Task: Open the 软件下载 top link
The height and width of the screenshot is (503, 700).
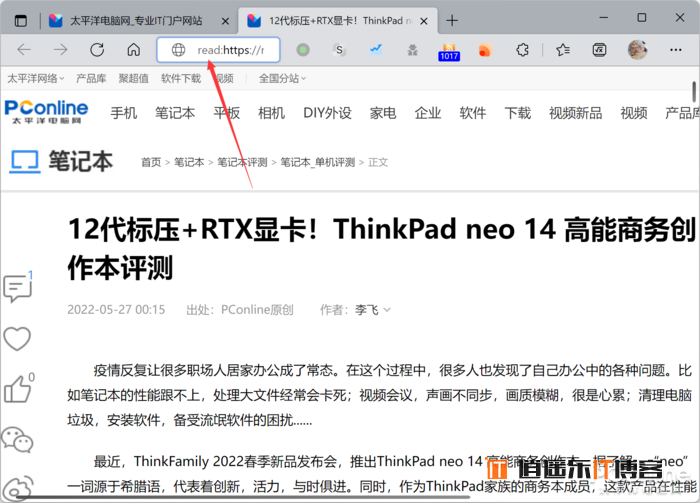Action: 181,79
